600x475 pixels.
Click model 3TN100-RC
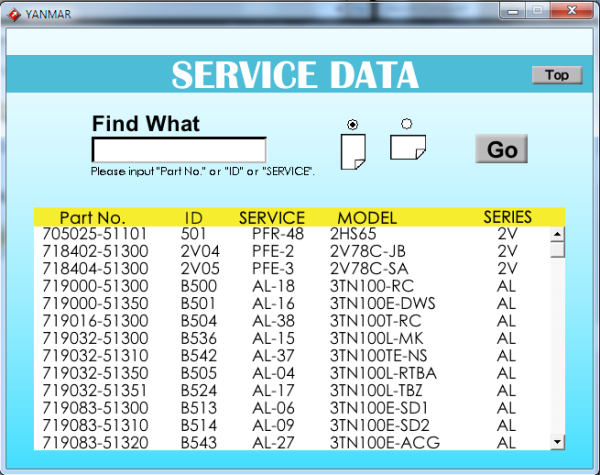click(372, 286)
